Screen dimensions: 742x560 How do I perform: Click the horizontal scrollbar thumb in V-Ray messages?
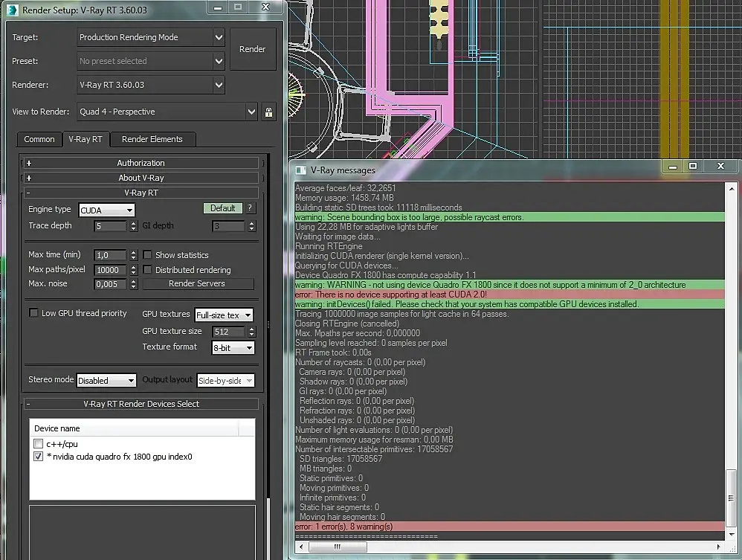coord(338,547)
